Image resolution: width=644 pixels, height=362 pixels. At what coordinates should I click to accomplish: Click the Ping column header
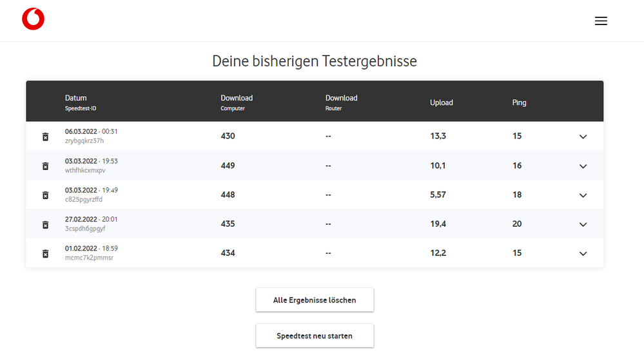pos(519,102)
